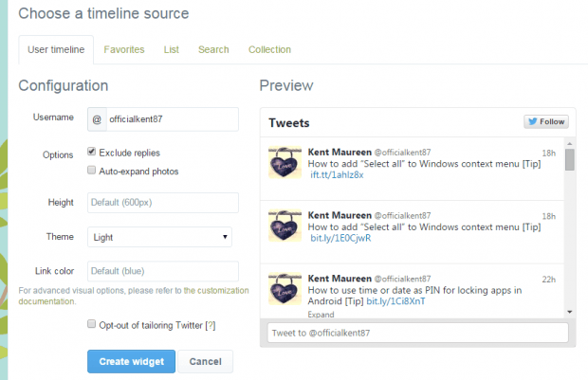Switch to the Favorites tab

(x=124, y=49)
